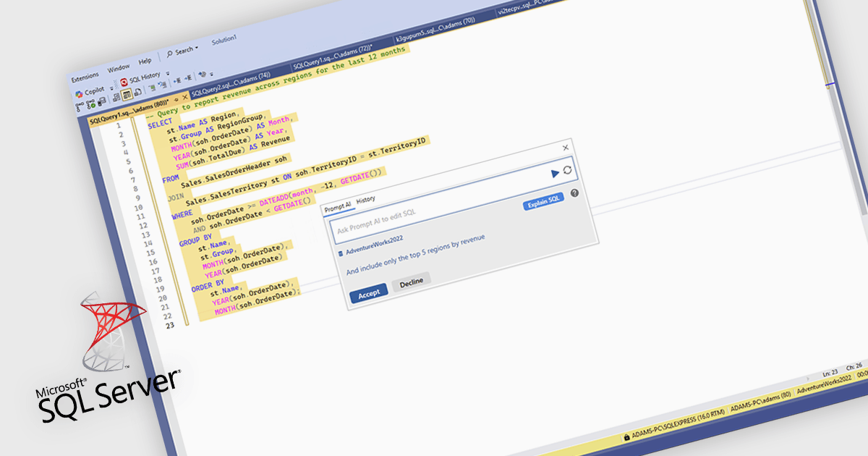Click the Ln: 23 indicator
The height and width of the screenshot is (456, 868).
click(x=830, y=374)
